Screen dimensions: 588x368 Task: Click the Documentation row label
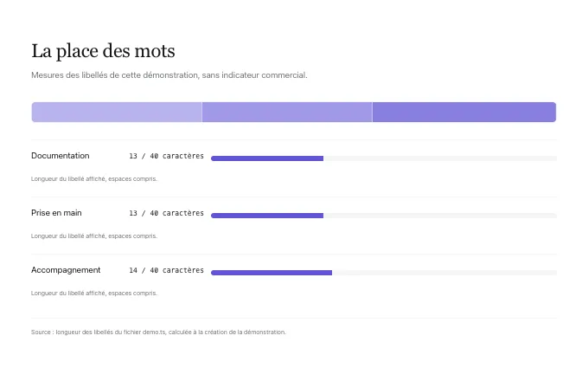61,156
